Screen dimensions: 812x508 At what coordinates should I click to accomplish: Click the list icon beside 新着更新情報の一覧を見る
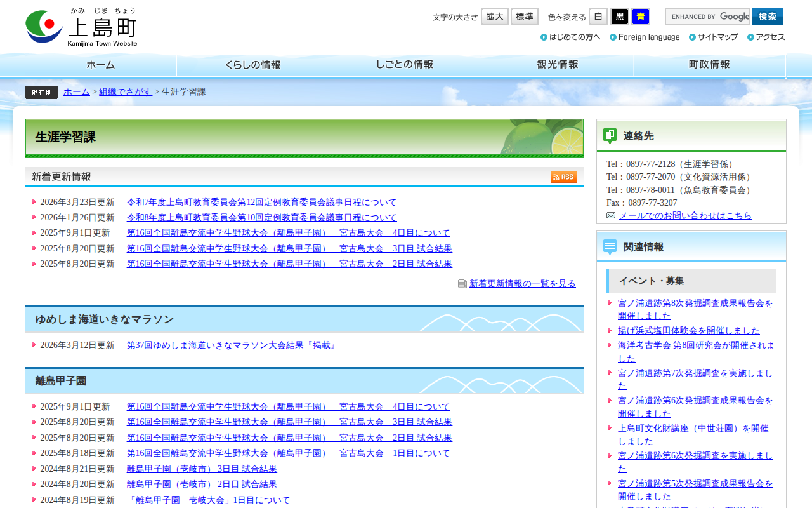click(x=462, y=284)
